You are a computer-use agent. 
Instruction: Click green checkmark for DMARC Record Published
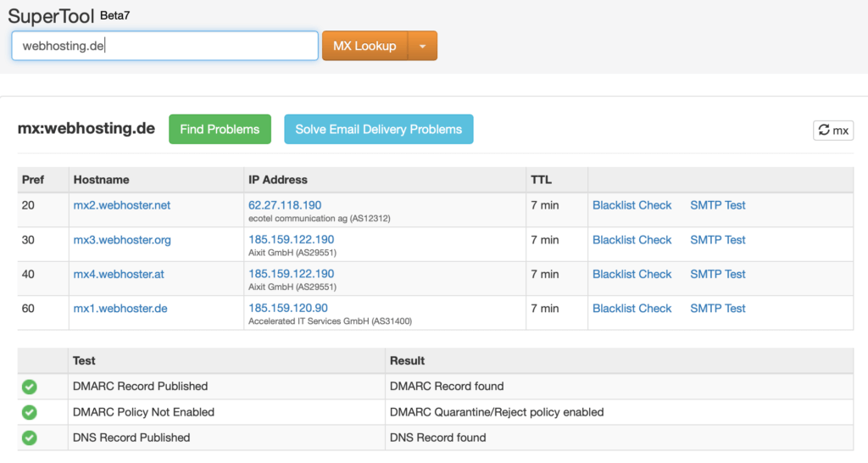coord(30,387)
